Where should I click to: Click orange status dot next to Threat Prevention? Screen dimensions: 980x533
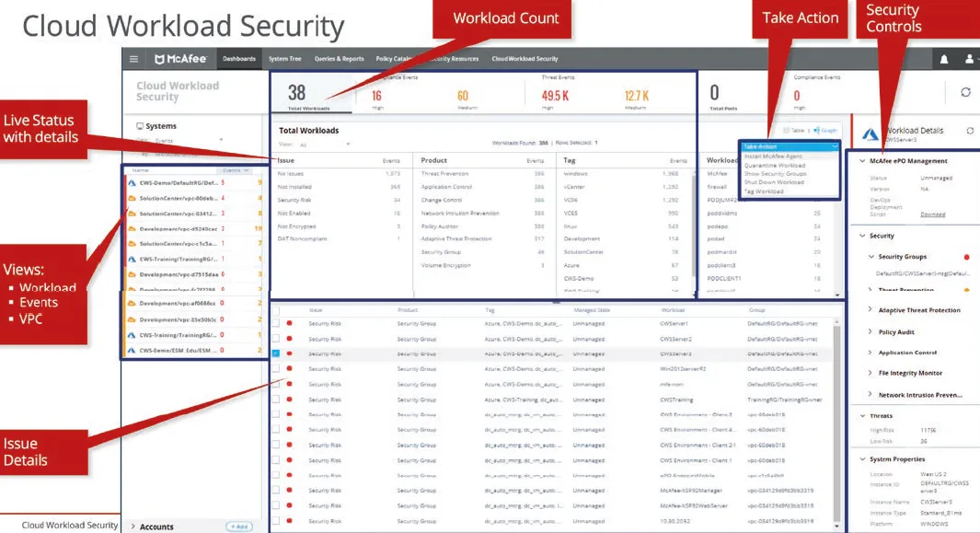(x=967, y=290)
